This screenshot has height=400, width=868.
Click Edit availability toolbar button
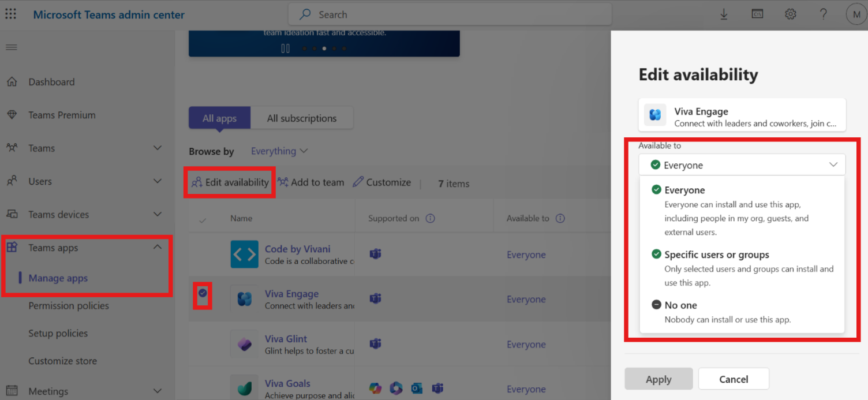(x=230, y=182)
